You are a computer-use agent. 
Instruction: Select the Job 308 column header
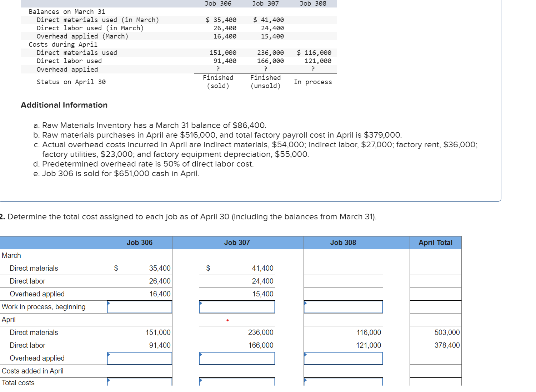[343, 243]
